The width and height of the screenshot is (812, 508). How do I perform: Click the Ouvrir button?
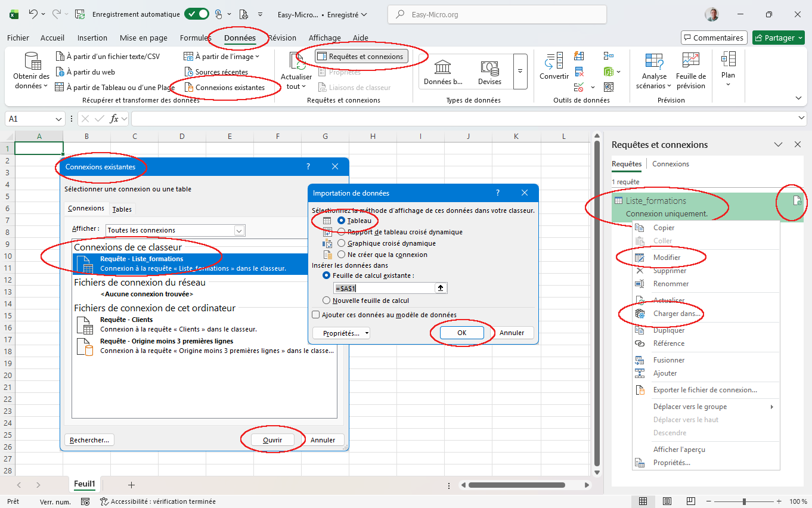(272, 440)
